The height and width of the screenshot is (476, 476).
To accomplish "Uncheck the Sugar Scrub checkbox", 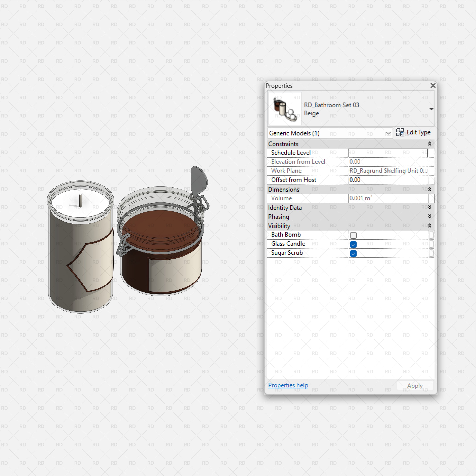I will [x=353, y=253].
